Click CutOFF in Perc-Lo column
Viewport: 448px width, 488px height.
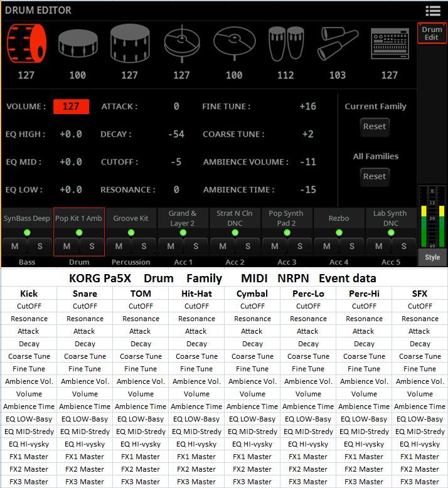click(308, 306)
